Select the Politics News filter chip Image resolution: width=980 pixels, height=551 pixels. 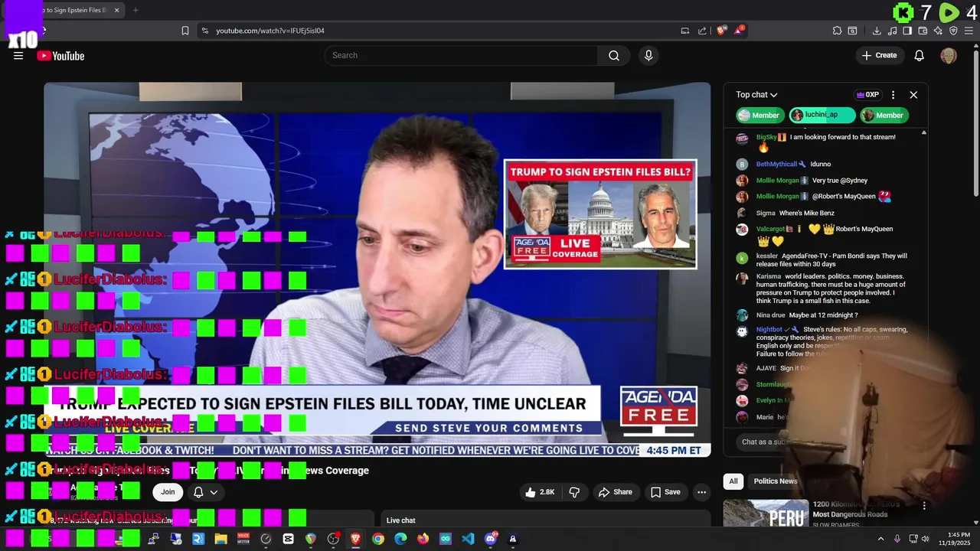point(776,481)
